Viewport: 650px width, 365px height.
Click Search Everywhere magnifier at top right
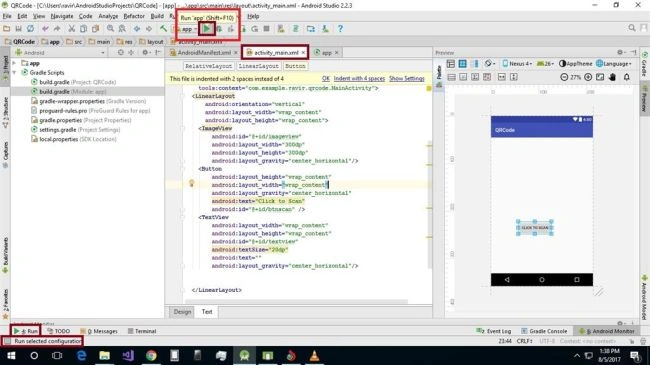coord(632,28)
